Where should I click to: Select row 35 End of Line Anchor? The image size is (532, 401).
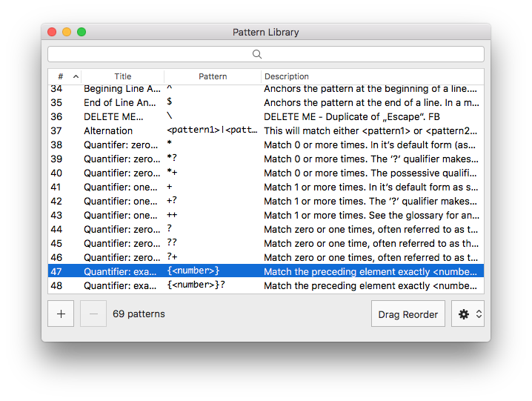point(266,102)
